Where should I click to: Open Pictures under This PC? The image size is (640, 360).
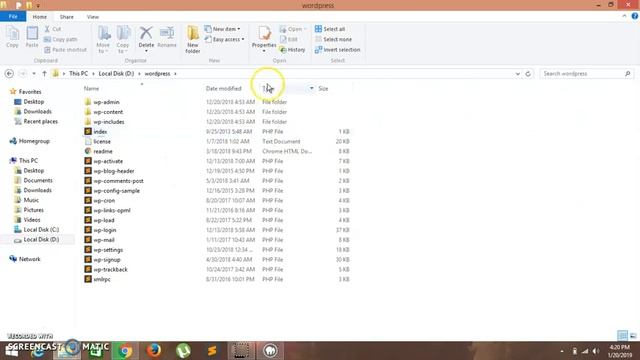click(33, 210)
